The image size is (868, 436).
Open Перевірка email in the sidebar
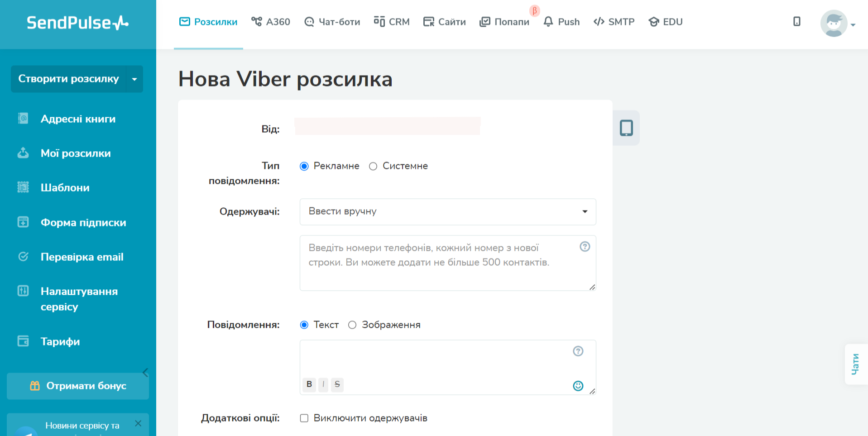[82, 257]
